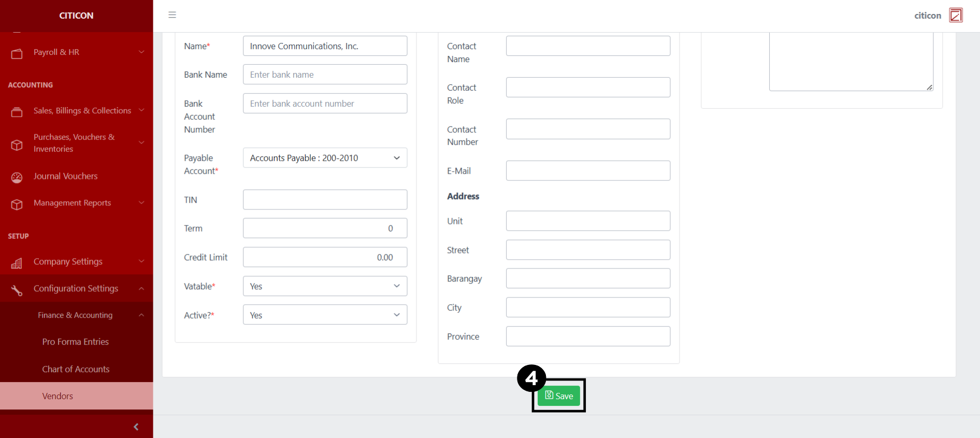This screenshot has height=438, width=980.
Task: Collapse sidebar with the left arrow icon
Action: (136, 427)
